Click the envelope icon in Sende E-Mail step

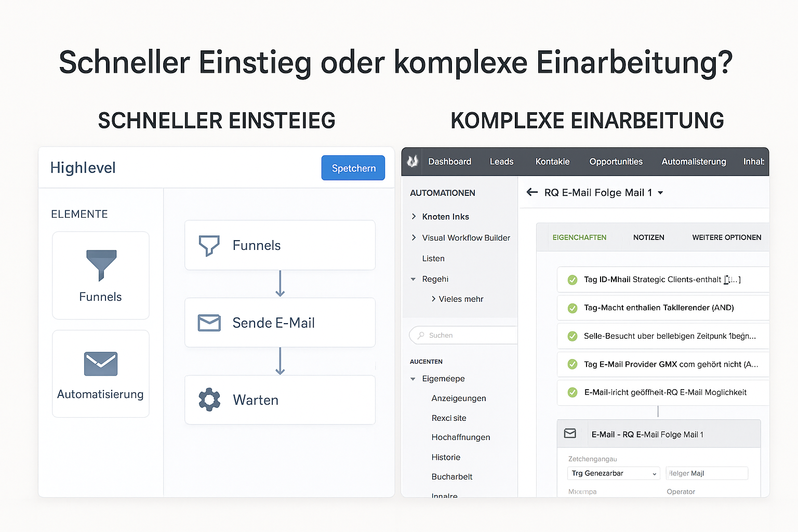point(209,323)
